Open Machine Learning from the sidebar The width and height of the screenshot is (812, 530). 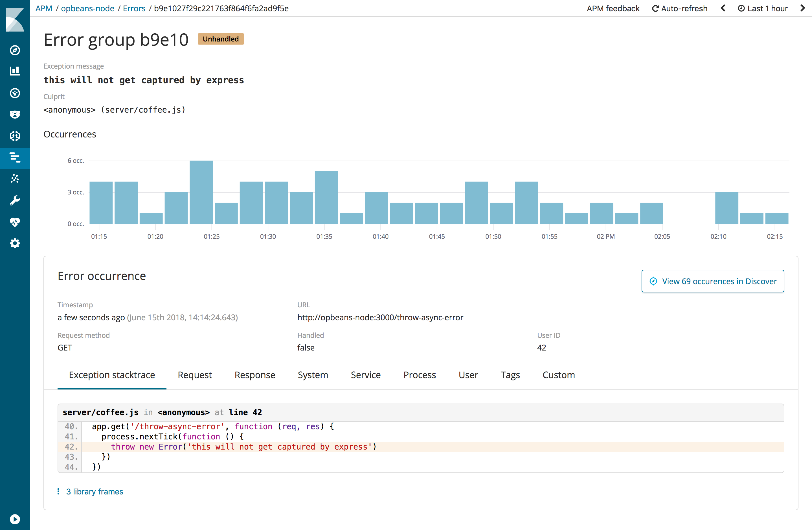[x=15, y=178]
